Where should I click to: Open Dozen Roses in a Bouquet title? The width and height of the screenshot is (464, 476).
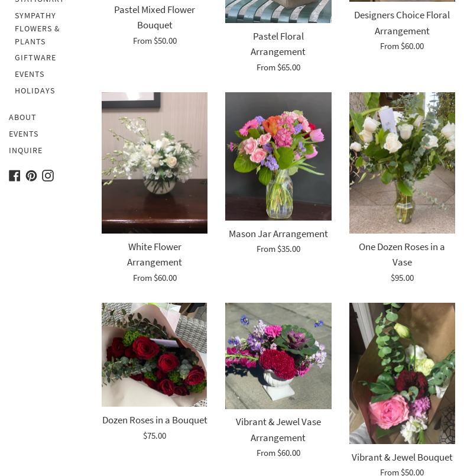(x=155, y=420)
